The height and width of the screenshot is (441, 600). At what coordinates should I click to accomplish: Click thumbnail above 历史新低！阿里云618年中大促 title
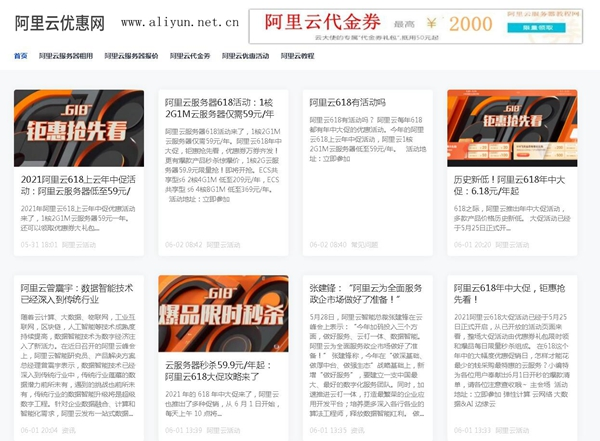tap(512, 128)
